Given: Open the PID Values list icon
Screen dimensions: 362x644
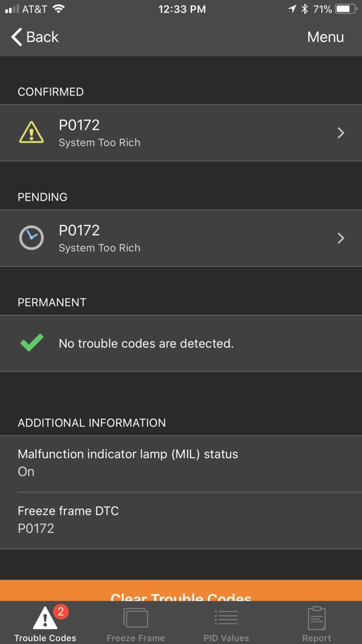Looking at the screenshot, I should 226,617.
